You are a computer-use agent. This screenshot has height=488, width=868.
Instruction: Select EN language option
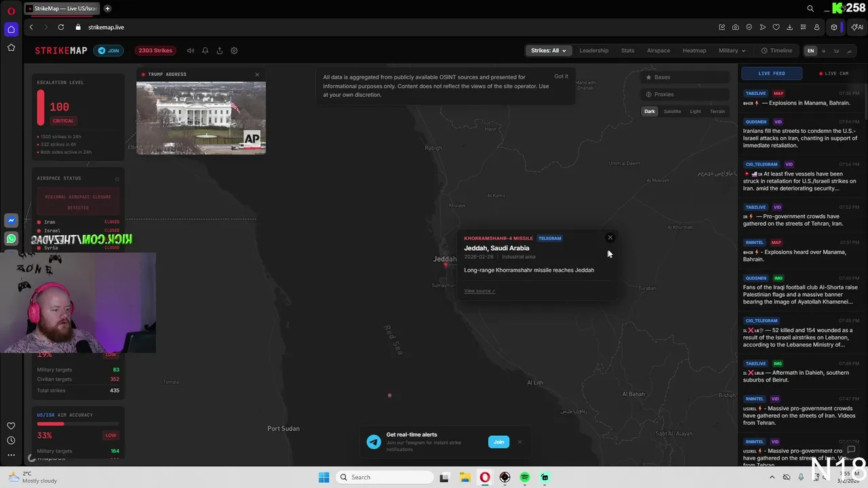tap(810, 51)
